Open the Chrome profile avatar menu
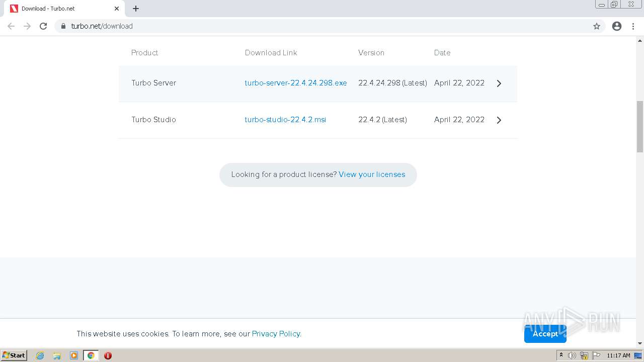644x362 pixels. (x=617, y=26)
